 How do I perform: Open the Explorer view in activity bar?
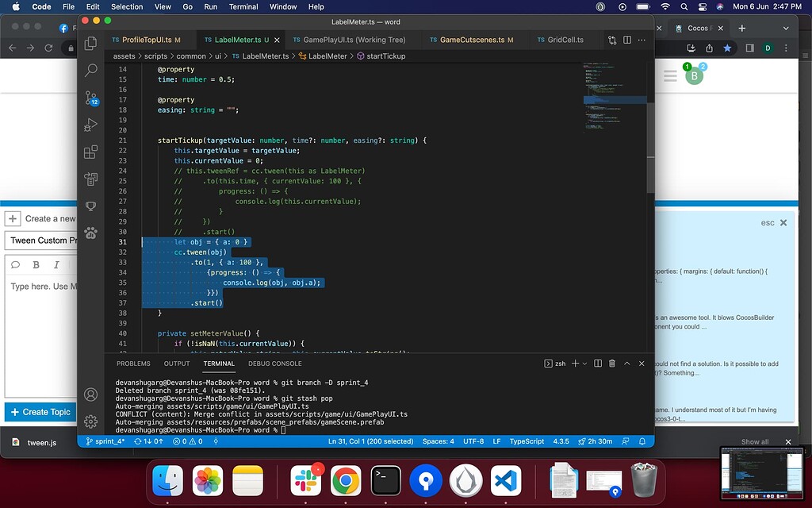91,43
